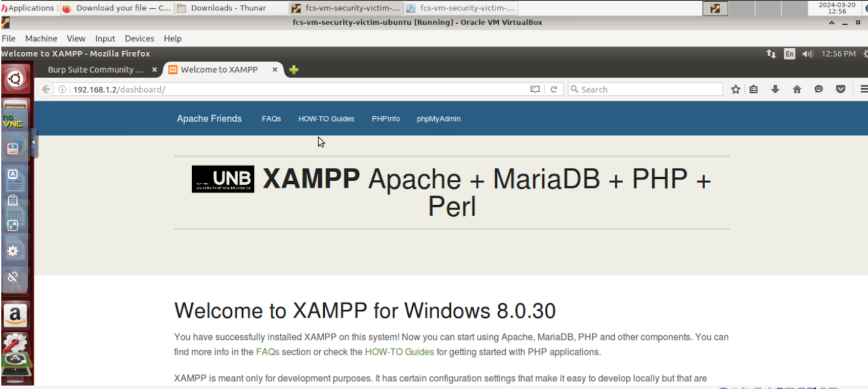Image resolution: width=868 pixels, height=389 pixels.
Task: Click the Pocket save icon
Action: point(840,89)
